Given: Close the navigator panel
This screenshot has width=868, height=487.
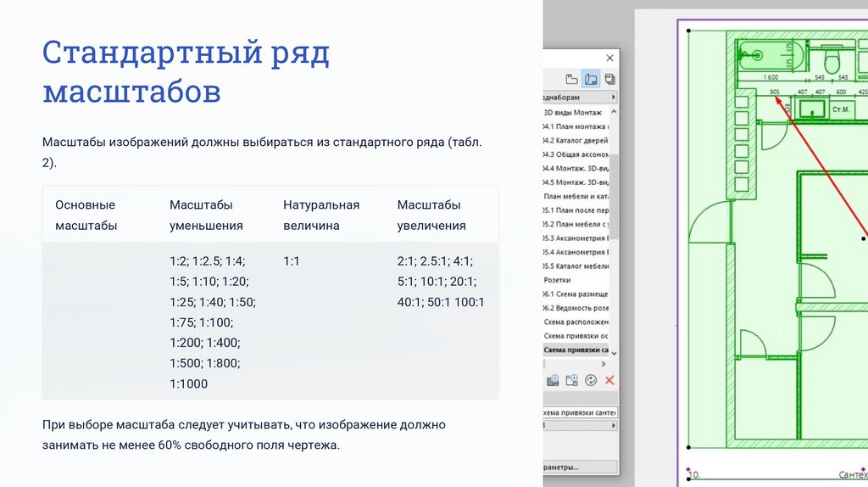Looking at the screenshot, I should [x=609, y=58].
